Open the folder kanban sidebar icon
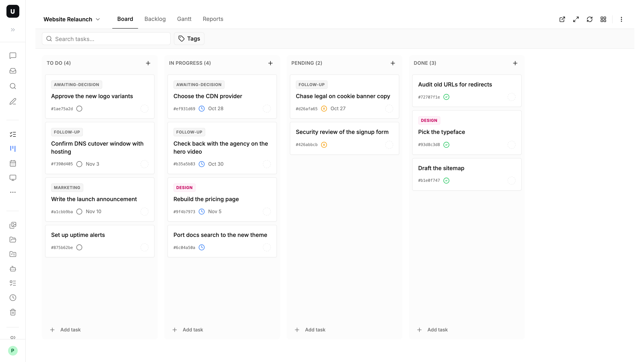 tap(13, 254)
